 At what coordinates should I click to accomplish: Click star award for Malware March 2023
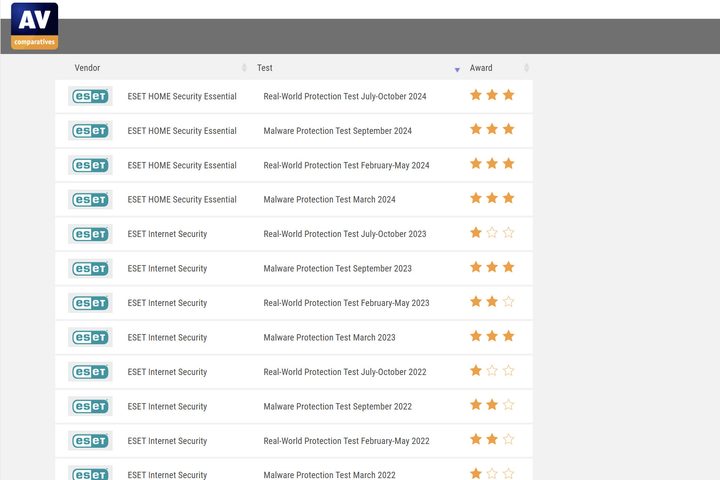tap(492, 336)
